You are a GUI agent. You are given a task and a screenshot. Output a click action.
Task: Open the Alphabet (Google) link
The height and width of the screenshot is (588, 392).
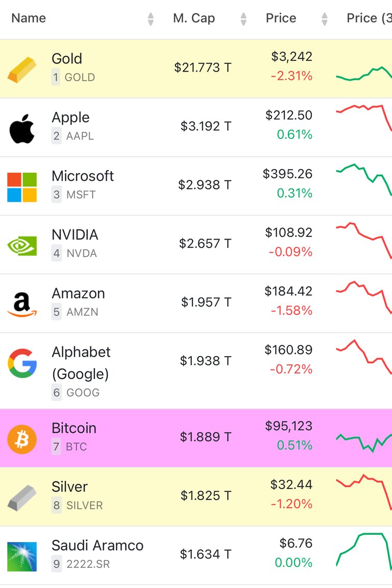point(81,363)
